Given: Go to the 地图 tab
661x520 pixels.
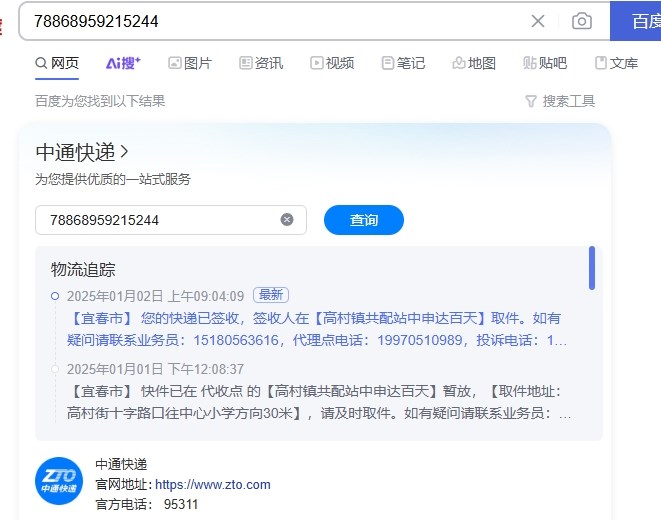Looking at the screenshot, I should [x=474, y=63].
